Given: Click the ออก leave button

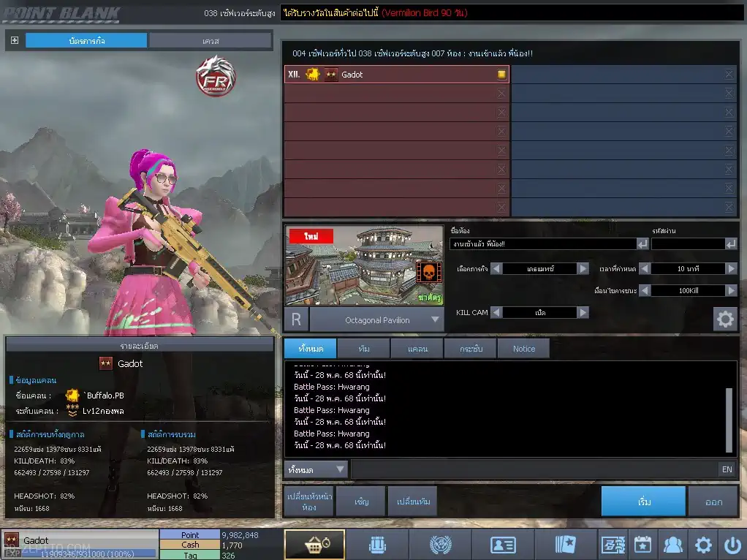Looking at the screenshot, I should click(713, 502).
